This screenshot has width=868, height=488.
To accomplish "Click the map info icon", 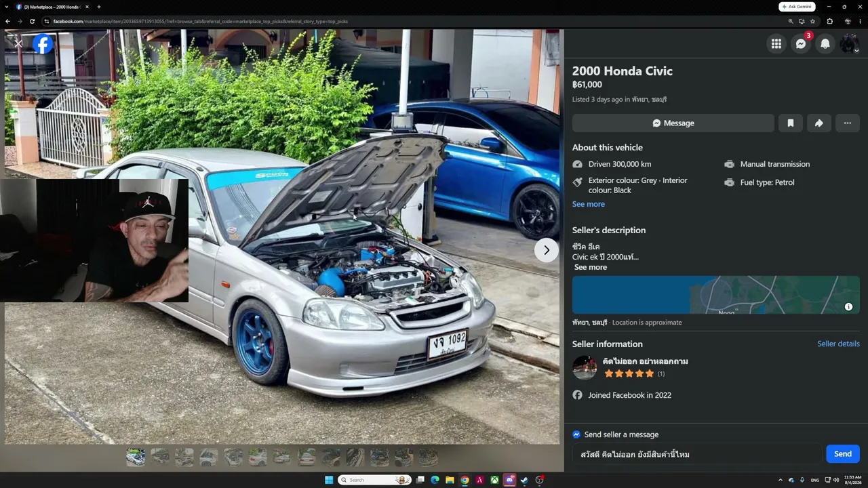I will [x=848, y=307].
